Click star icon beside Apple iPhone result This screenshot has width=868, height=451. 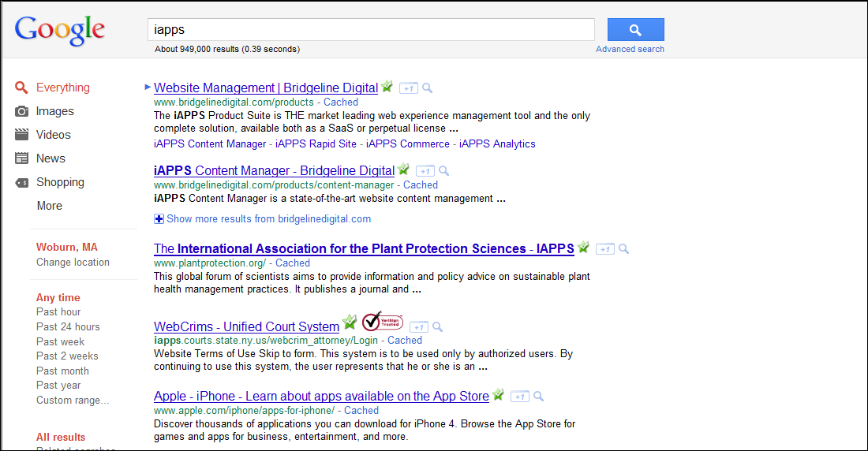(498, 395)
